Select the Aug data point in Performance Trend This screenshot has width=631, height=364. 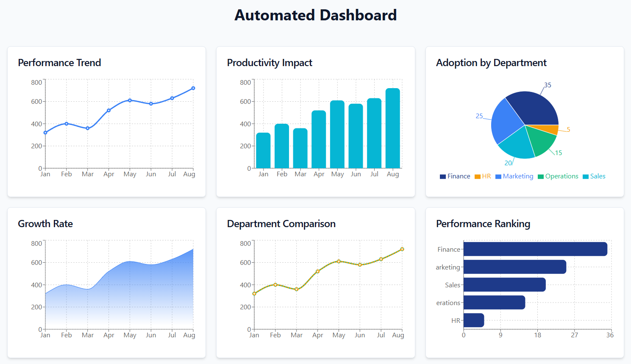tap(193, 88)
